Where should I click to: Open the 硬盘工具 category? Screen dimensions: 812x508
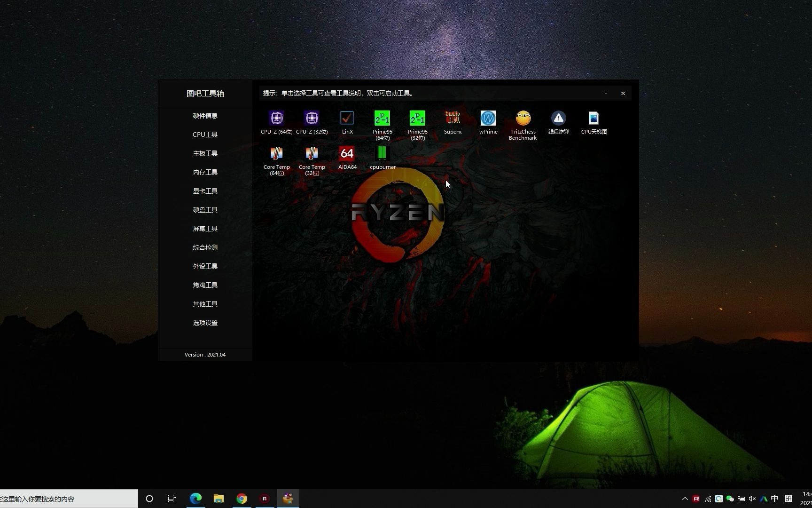tap(205, 210)
